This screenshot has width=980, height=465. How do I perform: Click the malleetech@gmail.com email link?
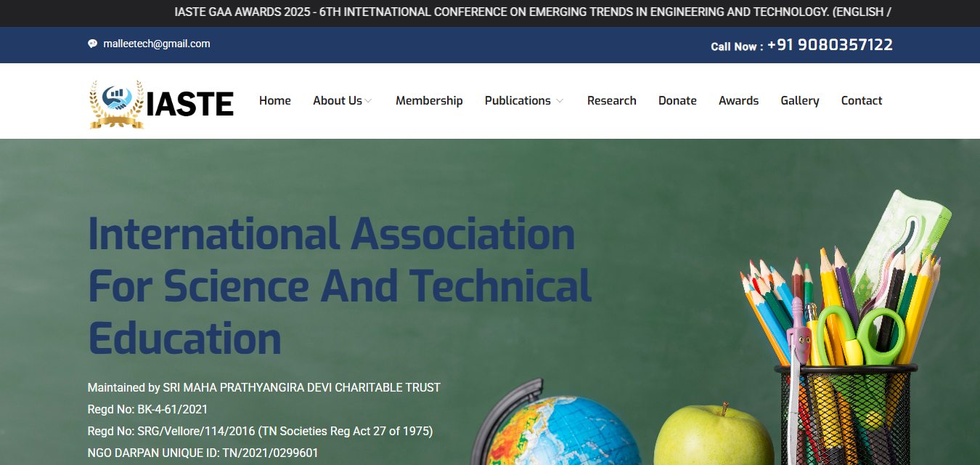(156, 44)
